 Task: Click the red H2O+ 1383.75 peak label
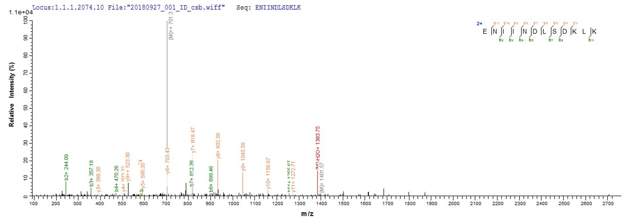pos(318,144)
